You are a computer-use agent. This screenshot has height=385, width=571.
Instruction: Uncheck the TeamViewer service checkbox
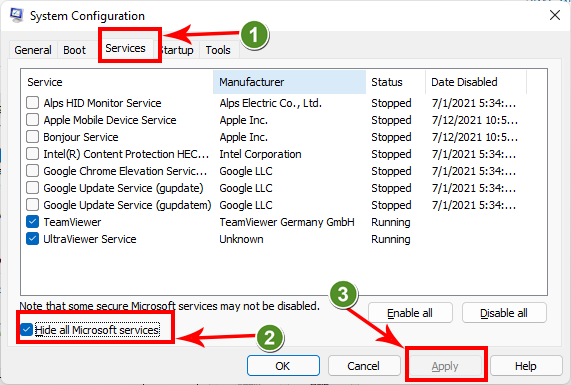click(x=32, y=222)
